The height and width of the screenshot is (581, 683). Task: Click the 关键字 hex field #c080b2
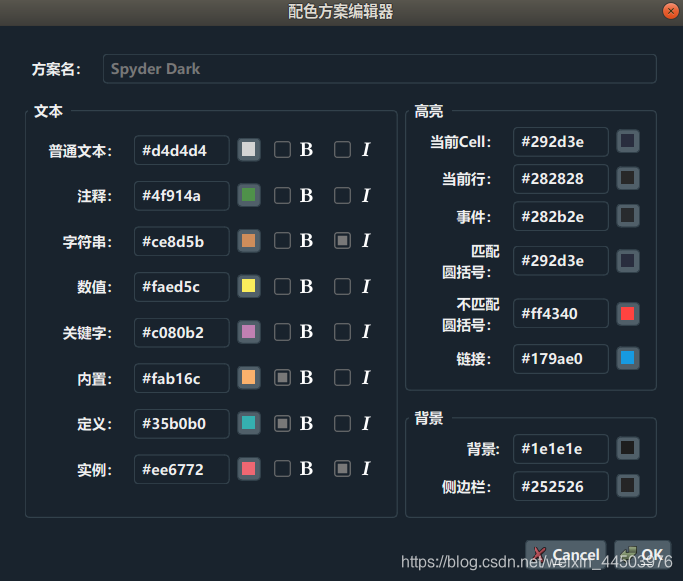(x=182, y=332)
